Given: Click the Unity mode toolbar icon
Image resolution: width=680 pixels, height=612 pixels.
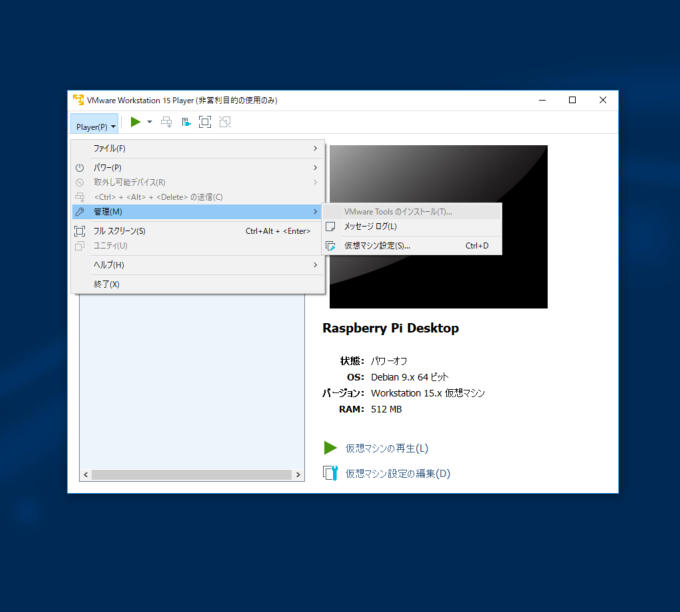Looking at the screenshot, I should (x=225, y=122).
